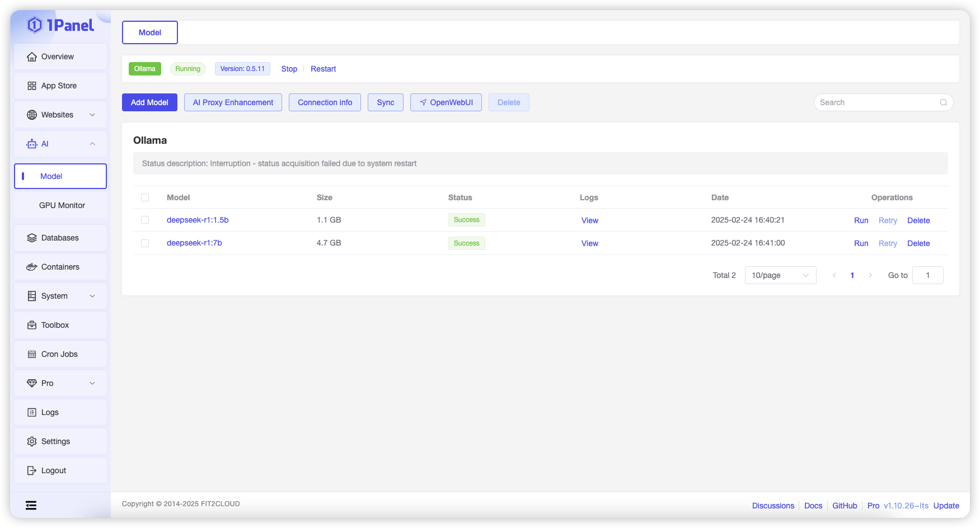Viewport: 980px width, 528px height.
Task: Expand the Pro menu section
Action: pos(92,384)
